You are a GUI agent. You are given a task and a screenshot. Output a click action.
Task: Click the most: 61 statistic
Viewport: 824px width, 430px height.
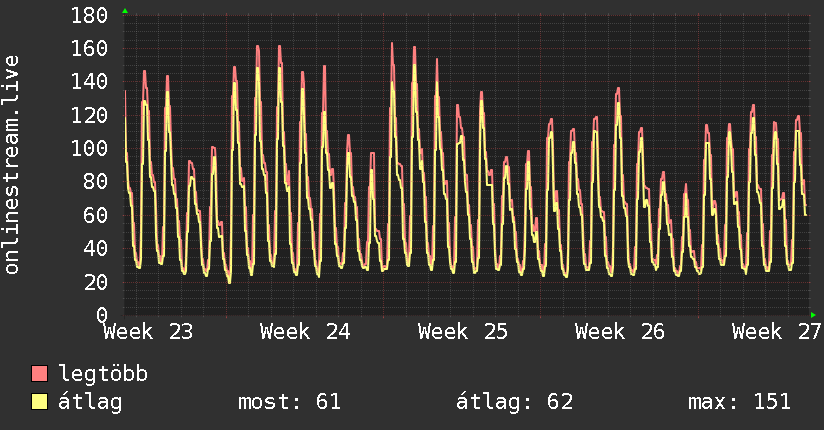(x=290, y=402)
